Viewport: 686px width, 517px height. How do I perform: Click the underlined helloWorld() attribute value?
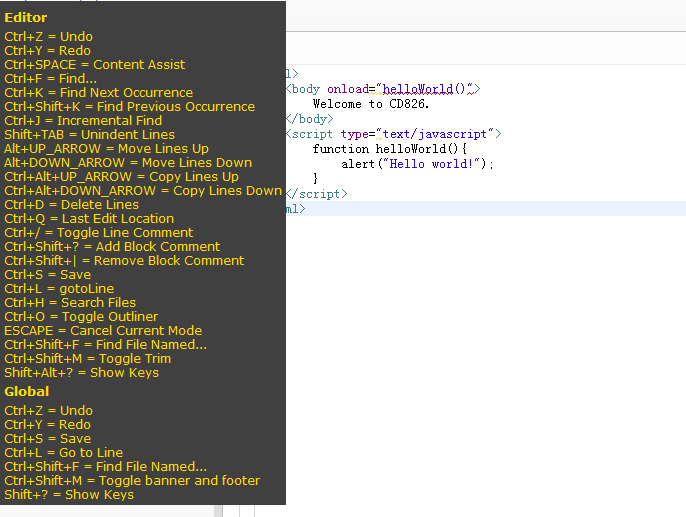pos(424,89)
